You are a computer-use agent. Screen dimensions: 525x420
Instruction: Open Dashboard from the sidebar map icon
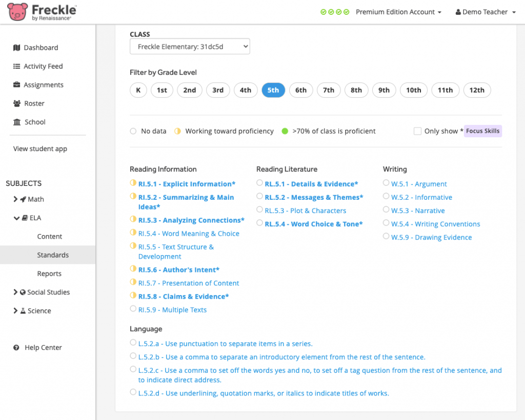17,48
